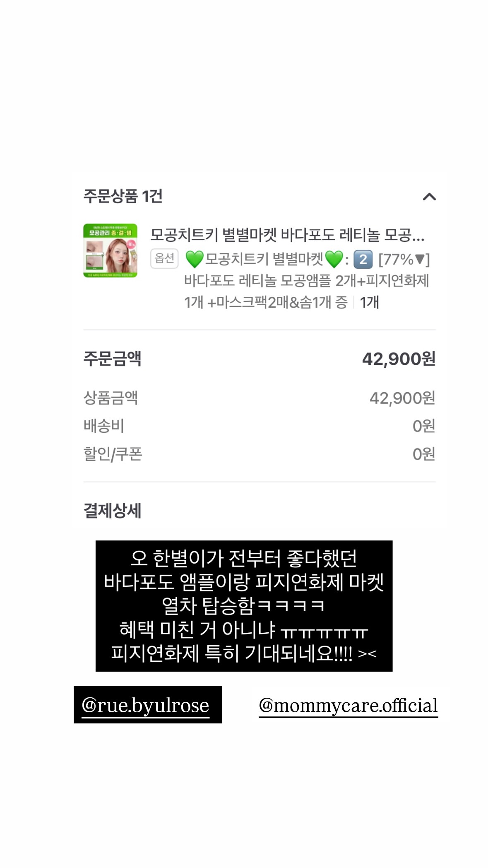Tap the black story caption text box

coord(244,606)
